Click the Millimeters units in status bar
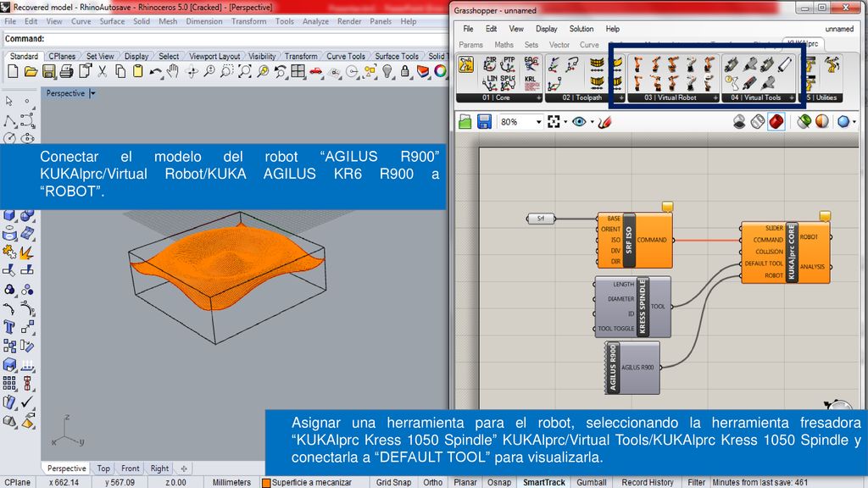Image resolution: width=868 pixels, height=488 pixels. pyautogui.click(x=231, y=482)
